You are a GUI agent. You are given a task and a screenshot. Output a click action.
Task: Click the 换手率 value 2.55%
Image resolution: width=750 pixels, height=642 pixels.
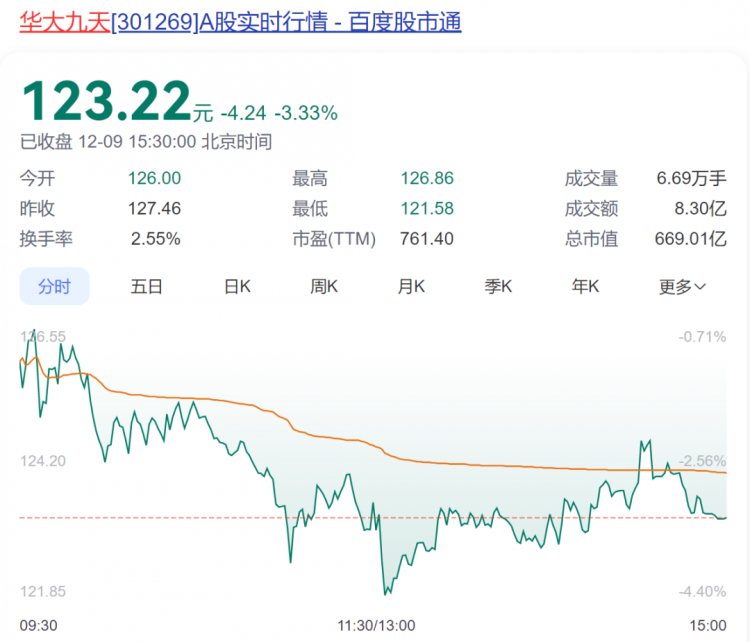coord(155,239)
